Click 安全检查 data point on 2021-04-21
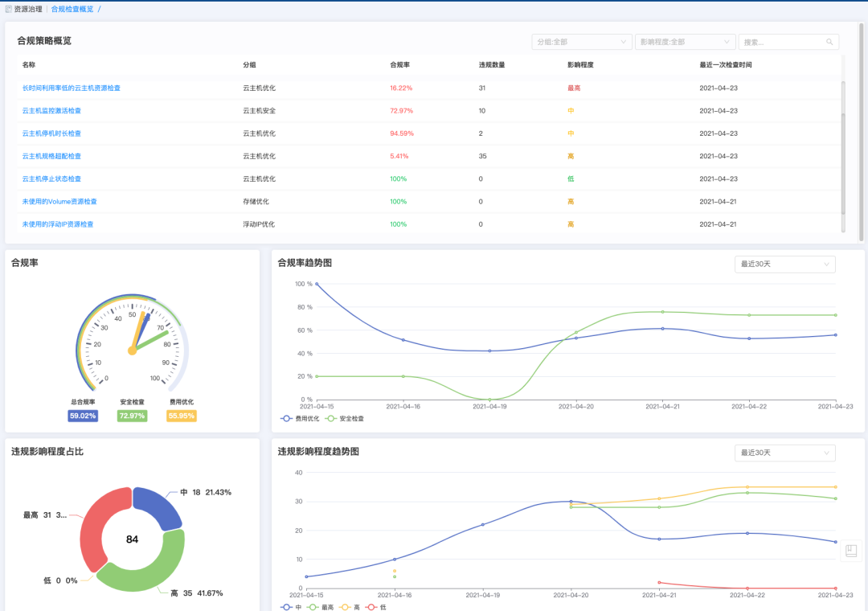The image size is (868, 611). click(662, 312)
